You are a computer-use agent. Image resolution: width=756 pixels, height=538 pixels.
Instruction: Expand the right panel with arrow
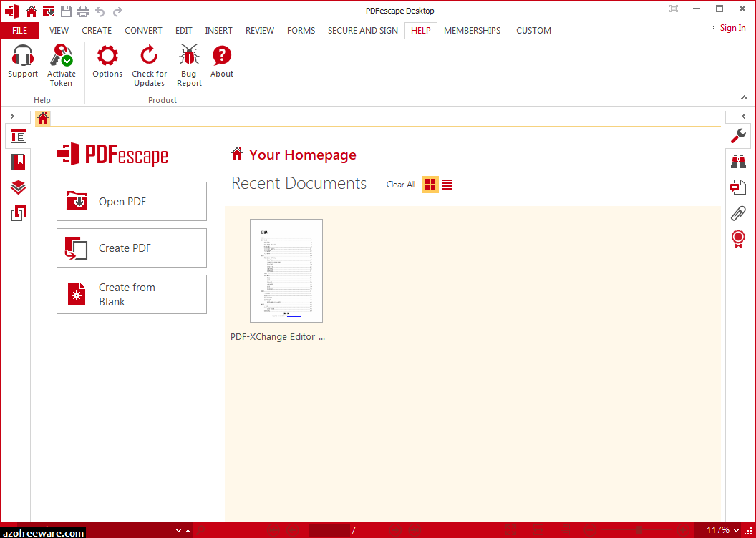743,116
